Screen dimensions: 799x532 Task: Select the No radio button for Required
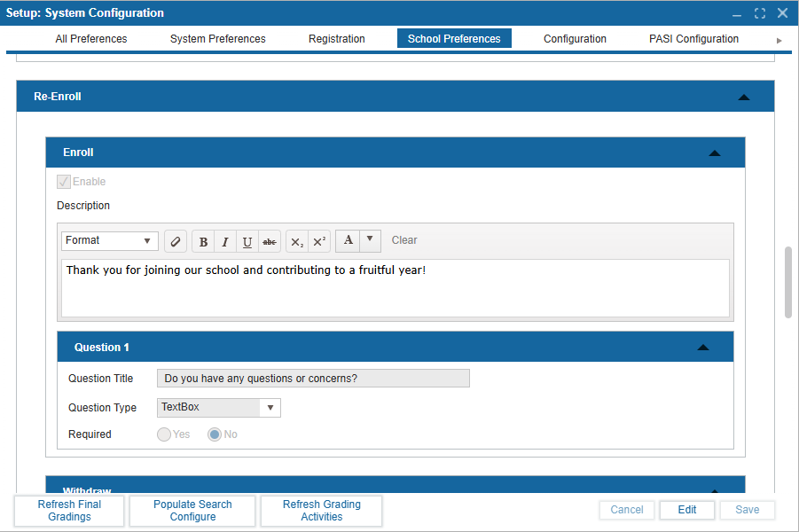[213, 434]
